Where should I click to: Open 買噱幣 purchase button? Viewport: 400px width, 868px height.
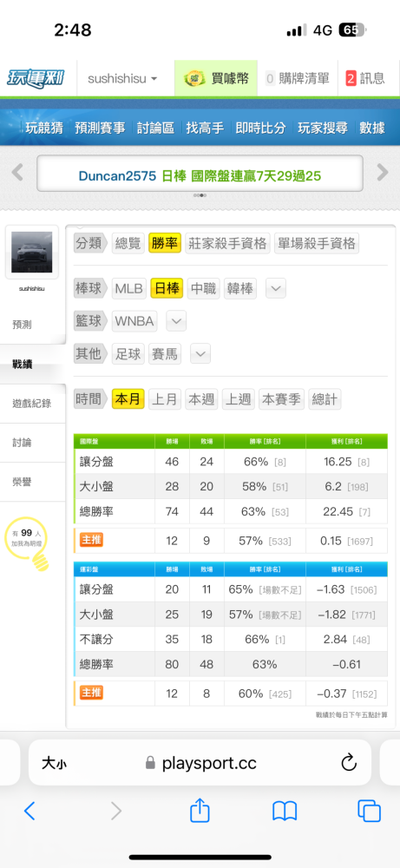(x=216, y=78)
